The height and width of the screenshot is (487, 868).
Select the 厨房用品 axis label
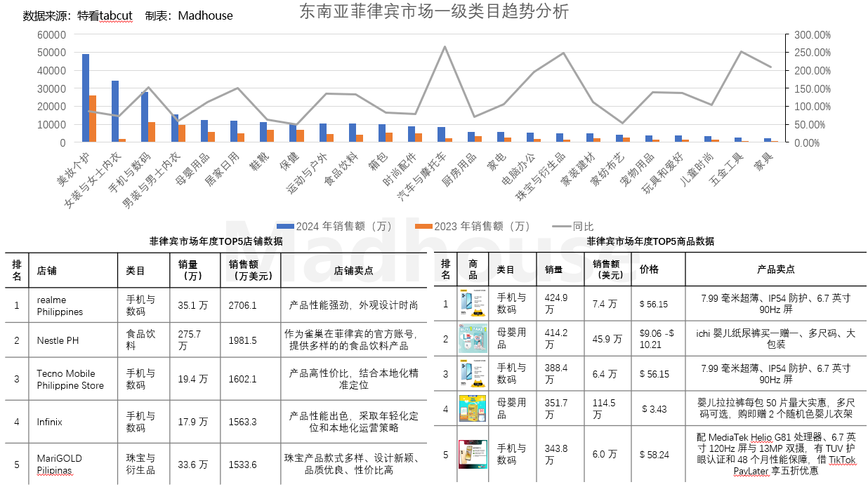[x=458, y=168]
